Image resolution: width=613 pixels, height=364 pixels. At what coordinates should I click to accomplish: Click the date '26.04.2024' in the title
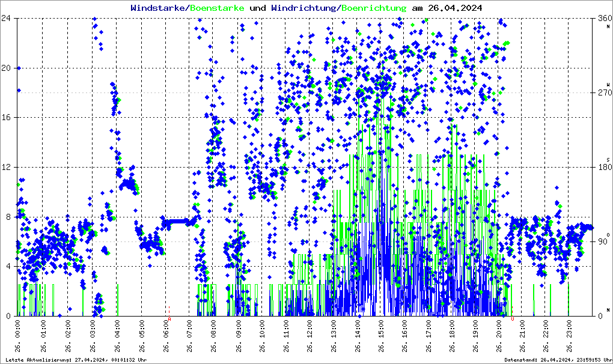[x=455, y=8]
